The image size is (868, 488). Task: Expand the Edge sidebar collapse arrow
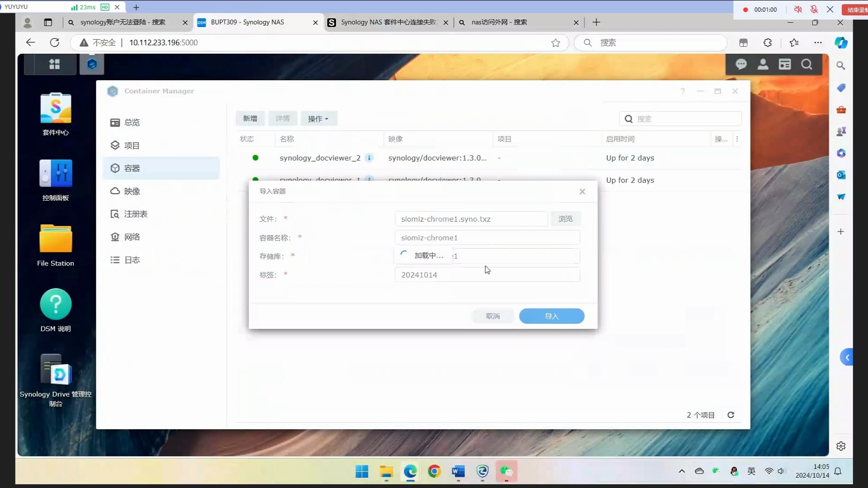(847, 357)
